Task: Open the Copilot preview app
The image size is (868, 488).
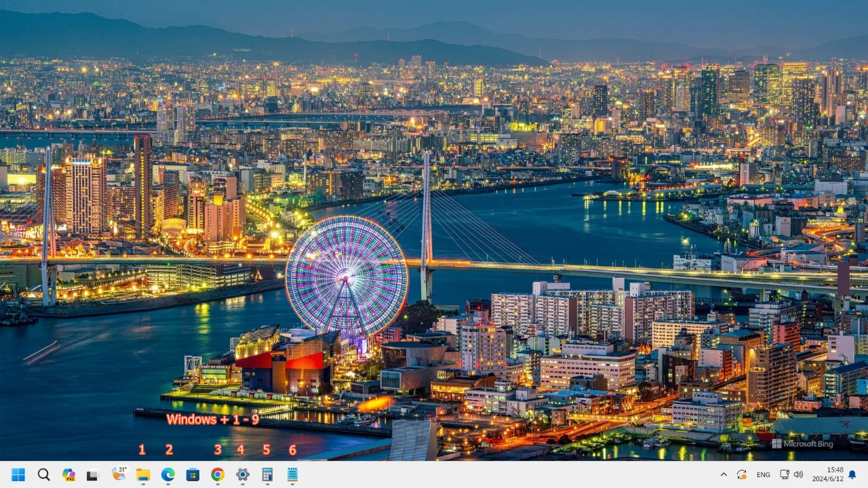Action: pyautogui.click(x=68, y=474)
